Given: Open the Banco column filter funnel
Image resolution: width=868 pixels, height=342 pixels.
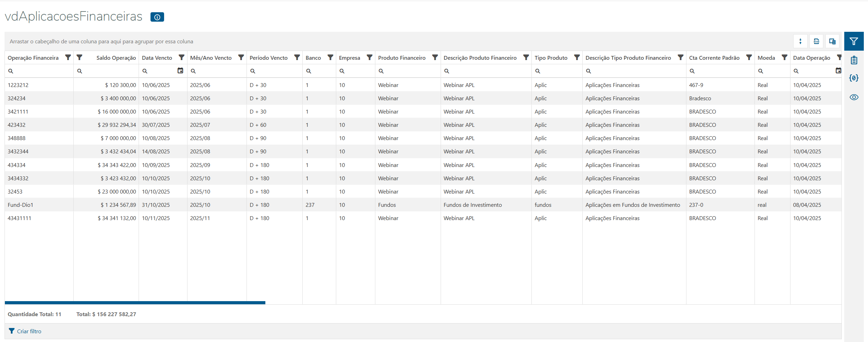Looking at the screenshot, I should pyautogui.click(x=330, y=58).
